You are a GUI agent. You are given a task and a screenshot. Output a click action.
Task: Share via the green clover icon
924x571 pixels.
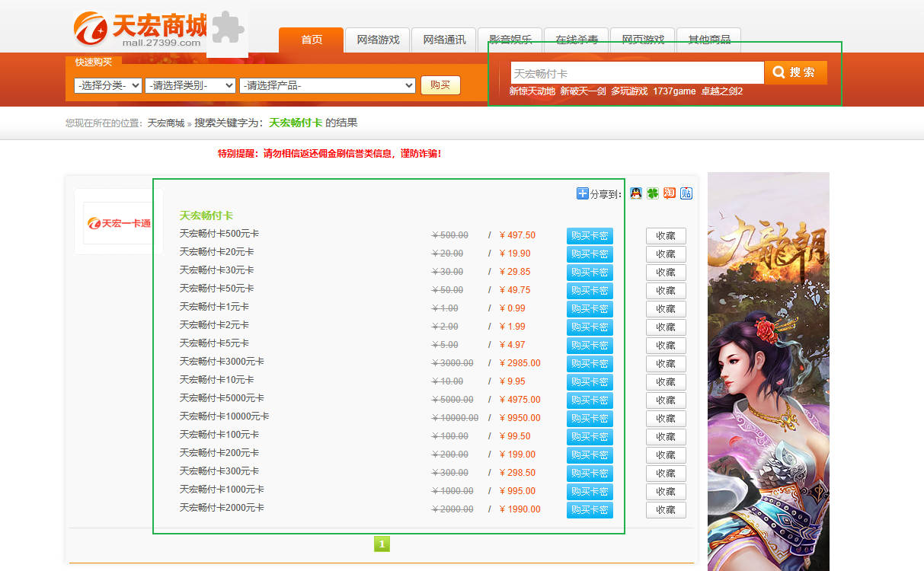click(653, 193)
